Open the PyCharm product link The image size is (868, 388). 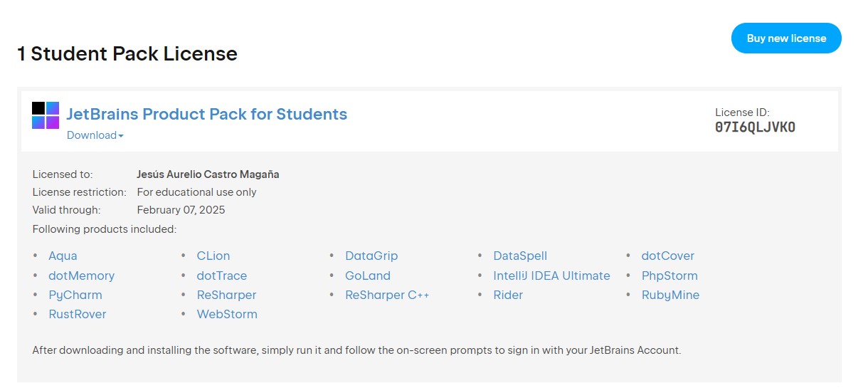click(x=75, y=295)
